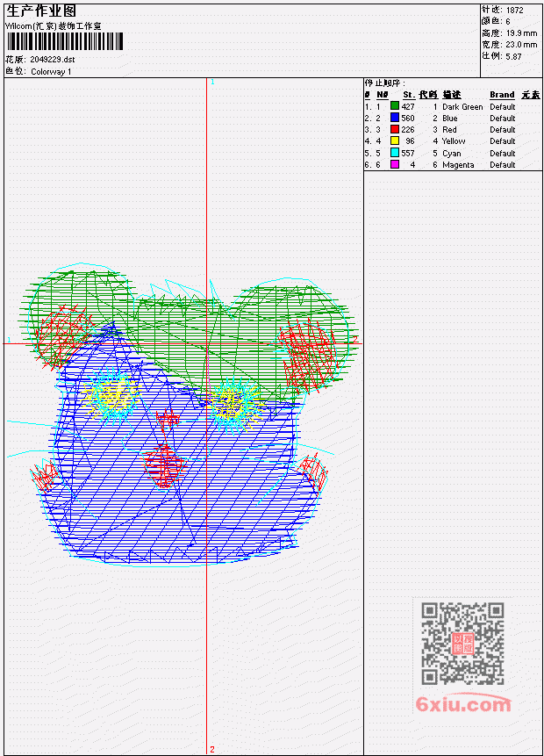Select the Magenta description text

click(x=458, y=165)
